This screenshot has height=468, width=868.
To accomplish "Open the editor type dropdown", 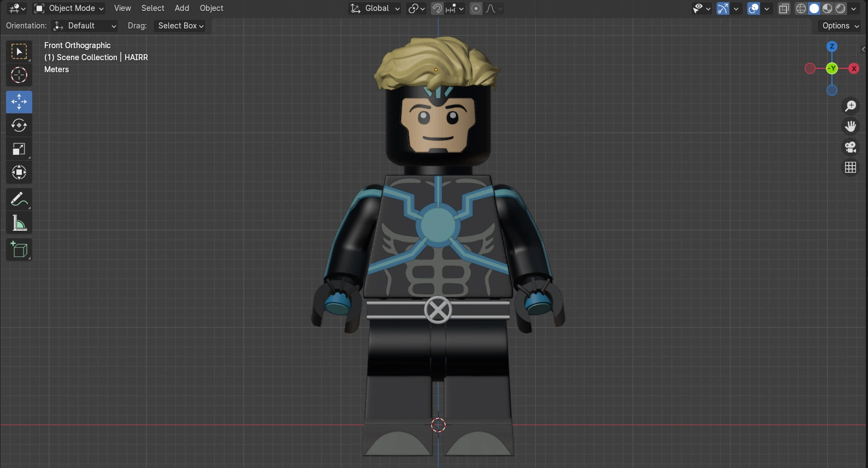I will tap(17, 8).
